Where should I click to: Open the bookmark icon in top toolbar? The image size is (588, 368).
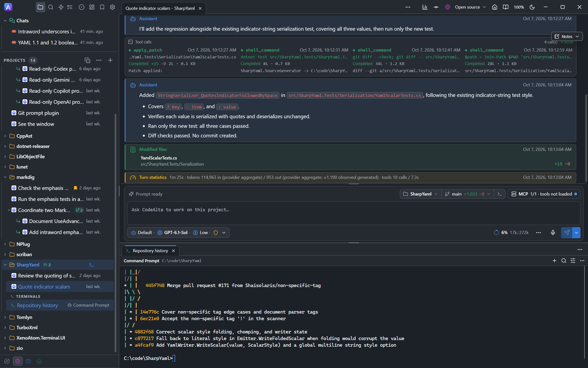point(102,7)
